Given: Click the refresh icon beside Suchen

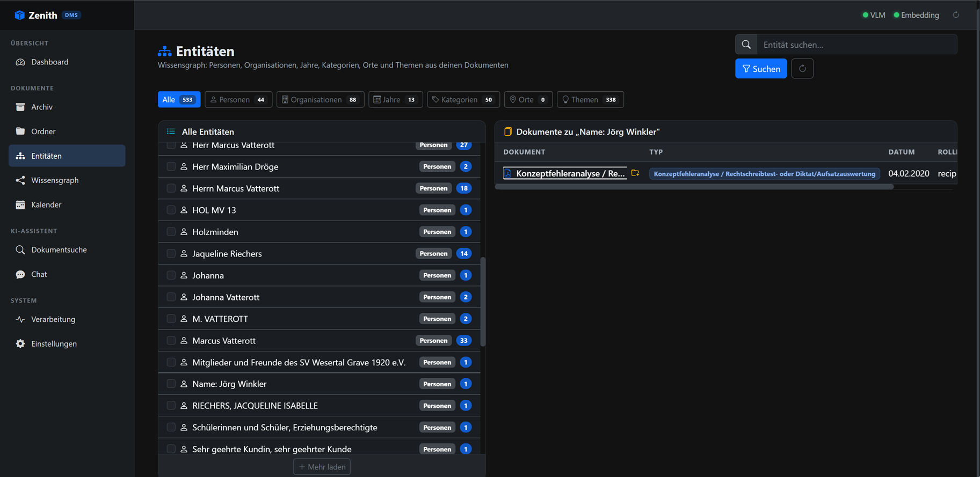Looking at the screenshot, I should [x=802, y=69].
